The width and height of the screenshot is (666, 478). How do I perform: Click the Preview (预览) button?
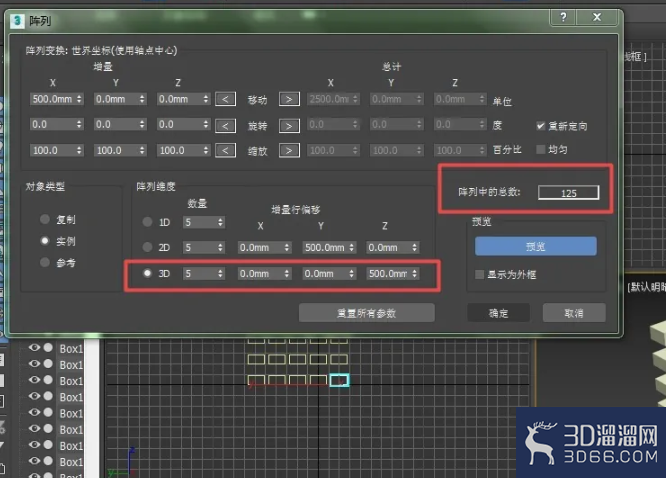535,246
